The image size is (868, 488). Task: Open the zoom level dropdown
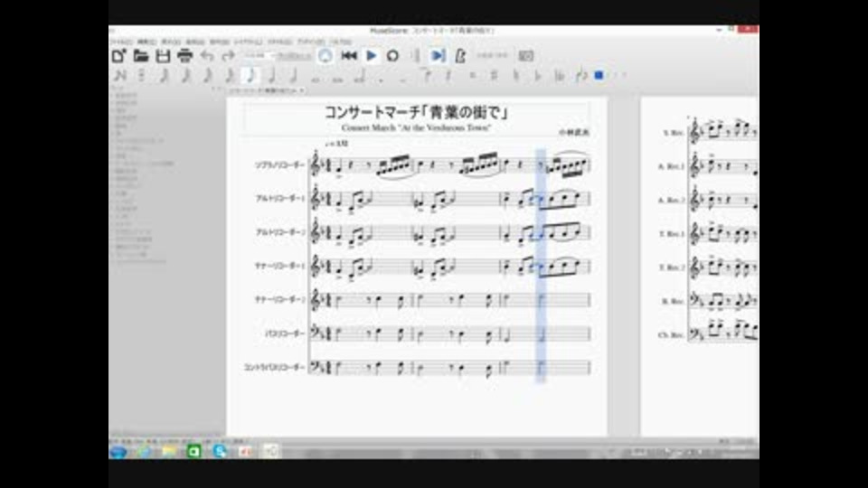click(258, 56)
